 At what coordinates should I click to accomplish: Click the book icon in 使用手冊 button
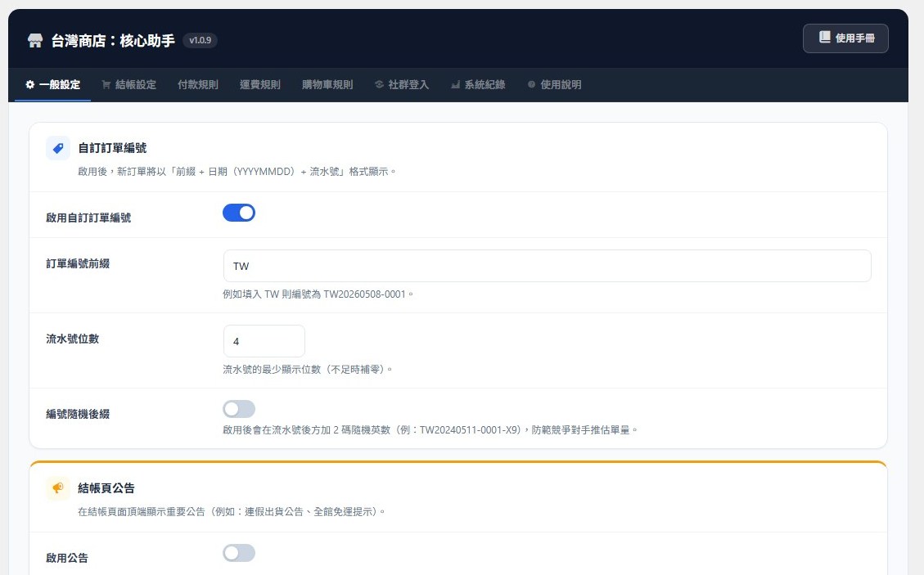pyautogui.click(x=824, y=37)
